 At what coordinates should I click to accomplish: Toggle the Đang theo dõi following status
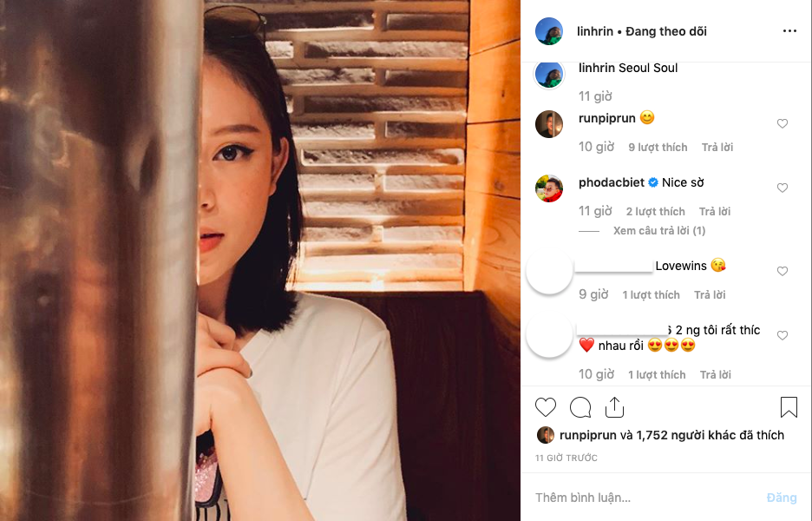tap(667, 31)
